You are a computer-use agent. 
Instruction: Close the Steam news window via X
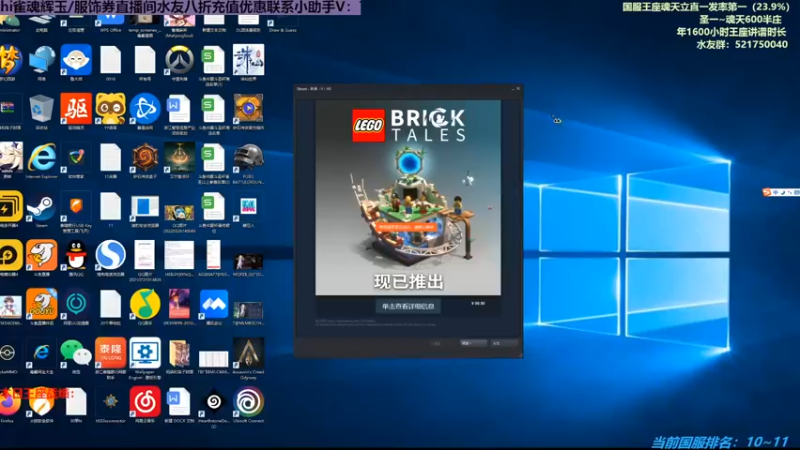pyautogui.click(x=518, y=89)
